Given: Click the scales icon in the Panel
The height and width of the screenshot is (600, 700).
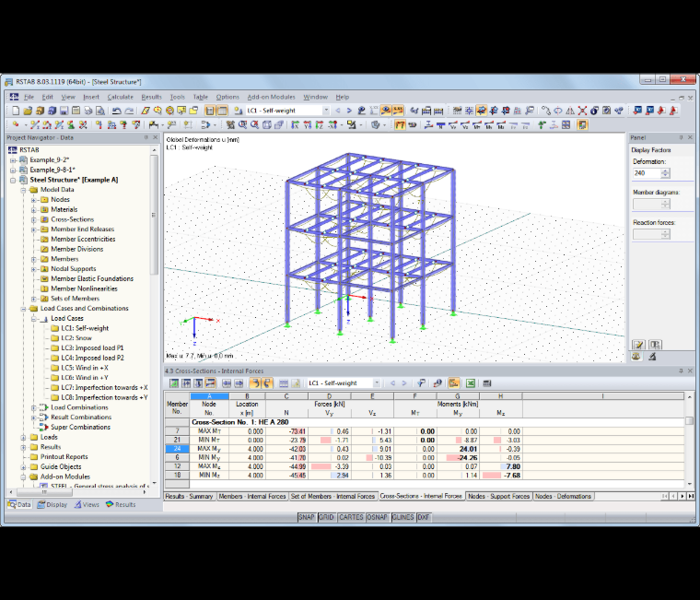Looking at the screenshot, I should tap(636, 357).
